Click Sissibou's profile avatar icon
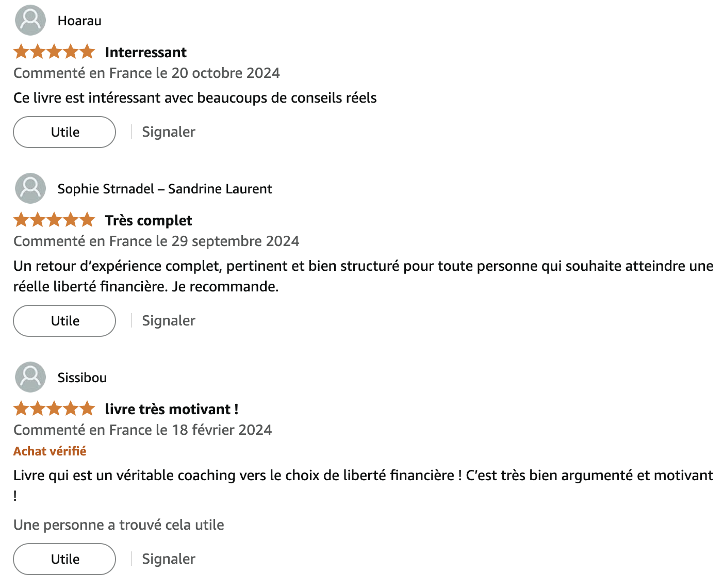Screen dimensions: 723x588 pos(30,377)
